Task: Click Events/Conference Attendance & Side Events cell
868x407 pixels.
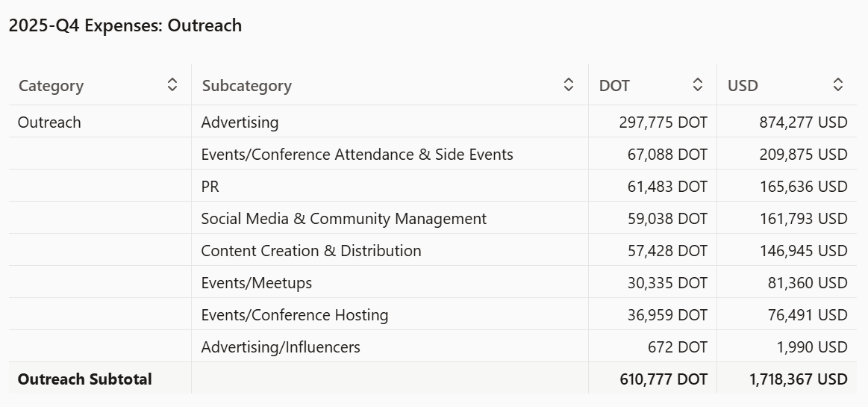Action: point(357,155)
